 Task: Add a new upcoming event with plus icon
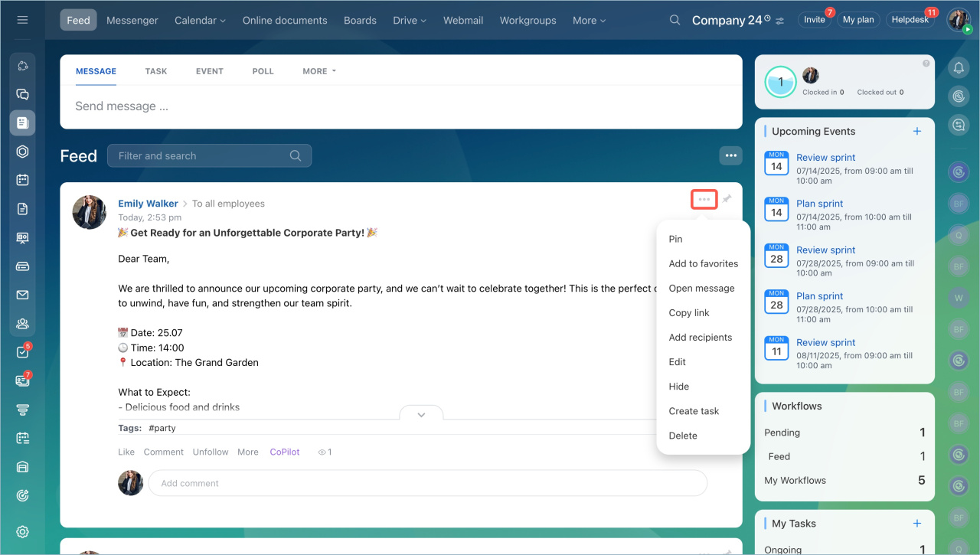[916, 131]
